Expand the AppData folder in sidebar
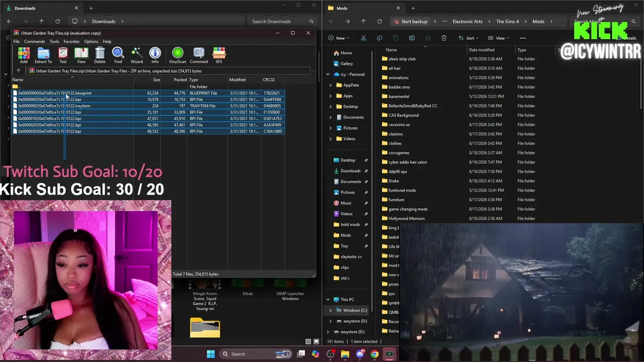Image resolution: width=644 pixels, height=362 pixels. click(x=331, y=85)
